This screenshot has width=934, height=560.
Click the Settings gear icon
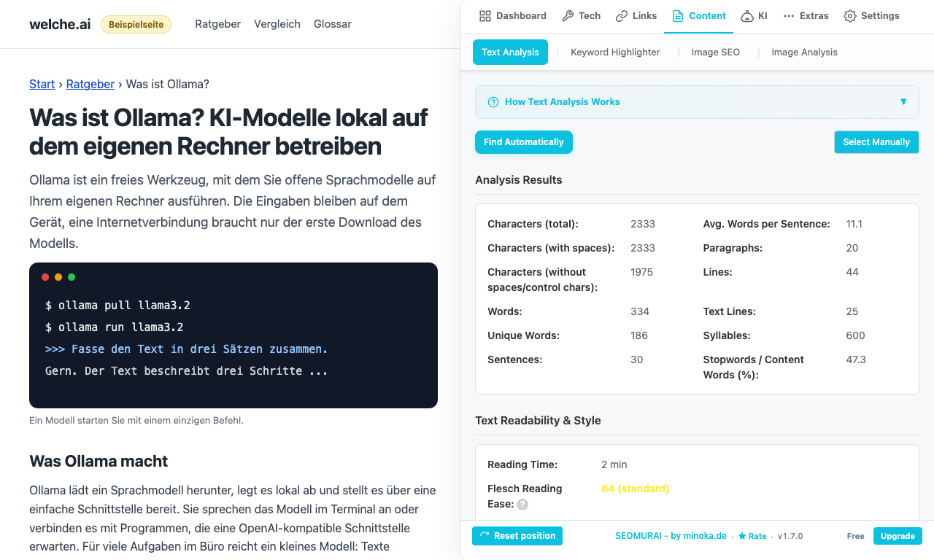850,16
